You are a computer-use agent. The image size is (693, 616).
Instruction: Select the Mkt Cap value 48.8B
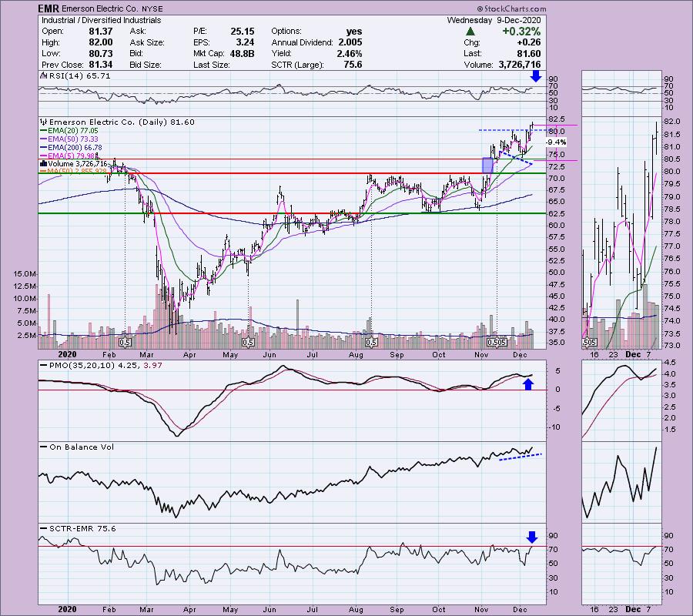point(243,53)
